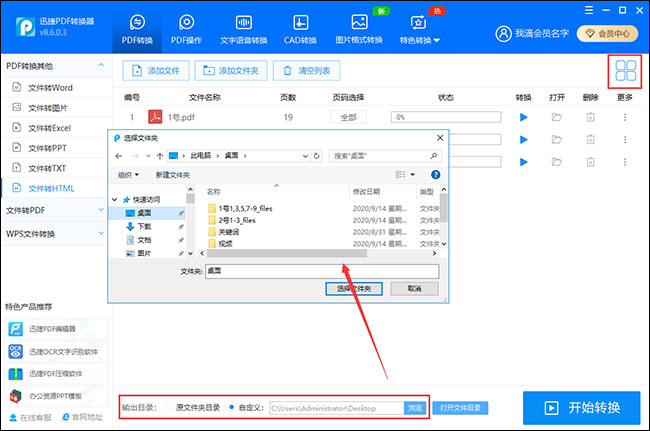Select the 关键词 folder
Screen dimensions: 650x431
(x=228, y=232)
